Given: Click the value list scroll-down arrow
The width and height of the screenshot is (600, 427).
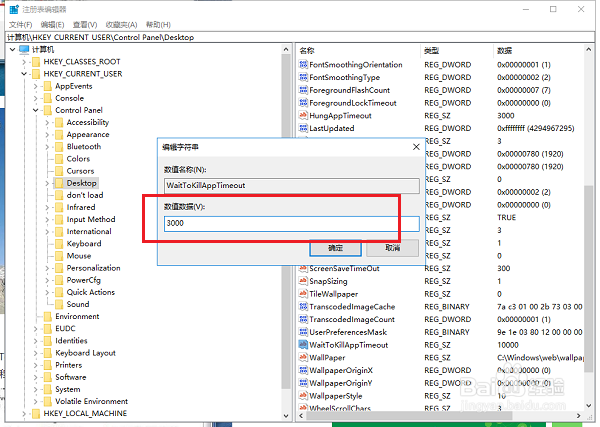Looking at the screenshot, I should click(x=589, y=405).
